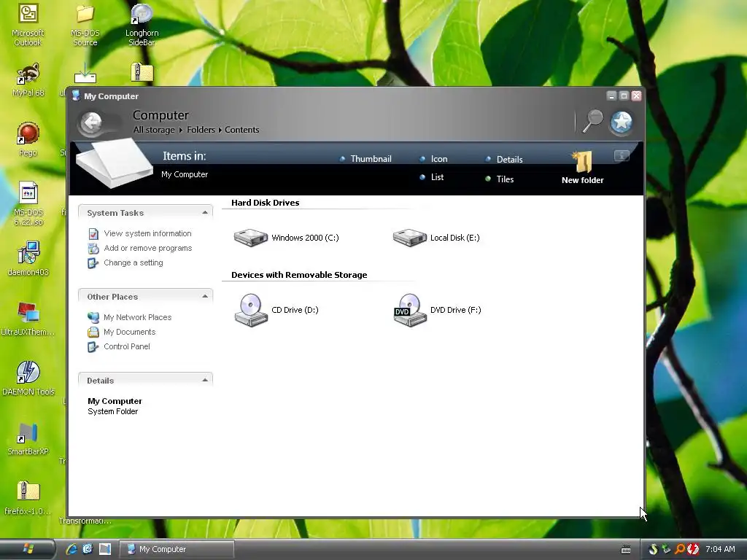Click the View system information task icon

tap(93, 234)
